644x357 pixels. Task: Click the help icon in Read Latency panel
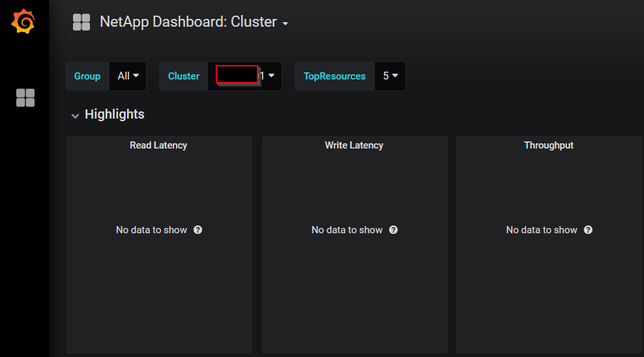click(198, 230)
